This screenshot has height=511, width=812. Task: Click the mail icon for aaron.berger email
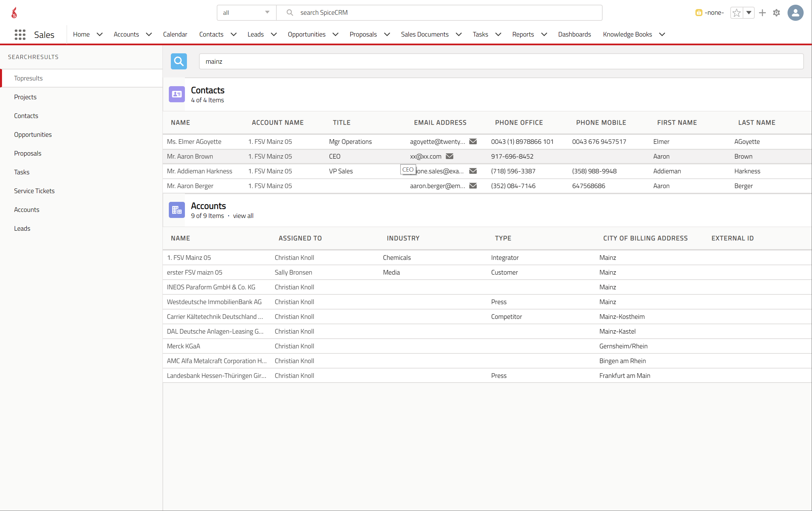(473, 186)
